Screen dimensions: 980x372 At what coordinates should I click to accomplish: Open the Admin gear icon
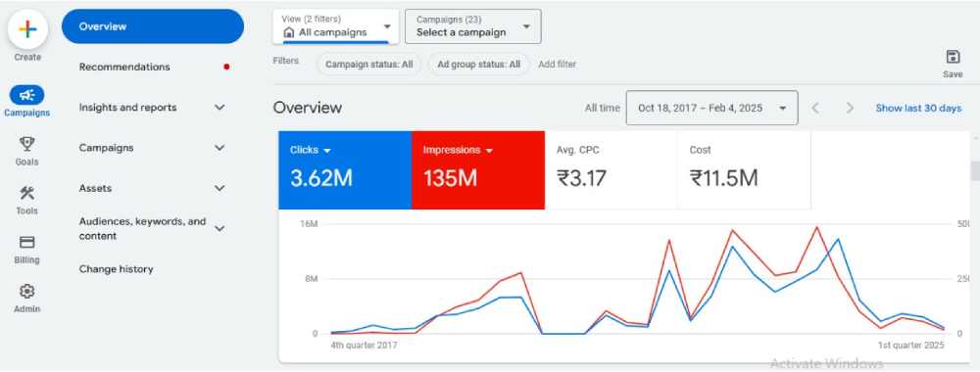click(26, 291)
